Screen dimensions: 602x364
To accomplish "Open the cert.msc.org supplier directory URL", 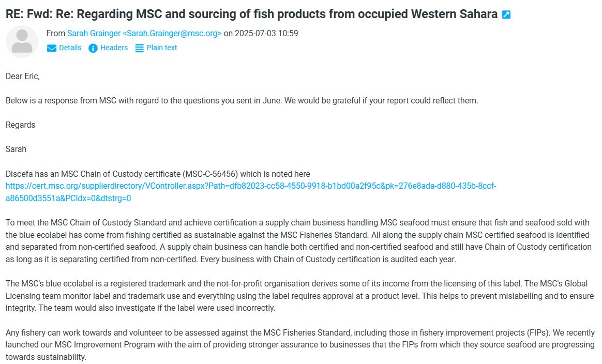I will coord(251,192).
